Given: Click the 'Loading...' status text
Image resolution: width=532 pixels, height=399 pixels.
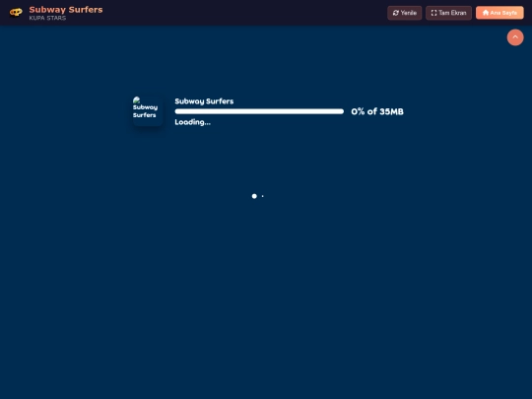Looking at the screenshot, I should pos(193,122).
